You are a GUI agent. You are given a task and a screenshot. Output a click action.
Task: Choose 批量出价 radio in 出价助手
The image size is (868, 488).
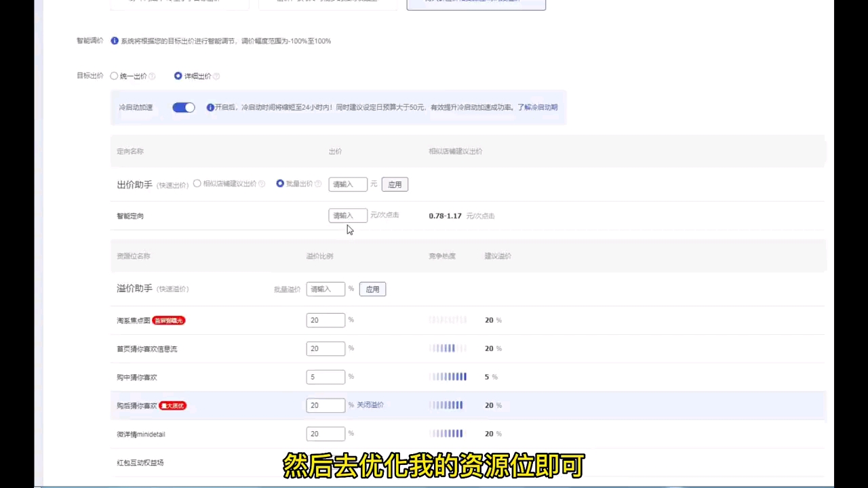[x=280, y=184]
